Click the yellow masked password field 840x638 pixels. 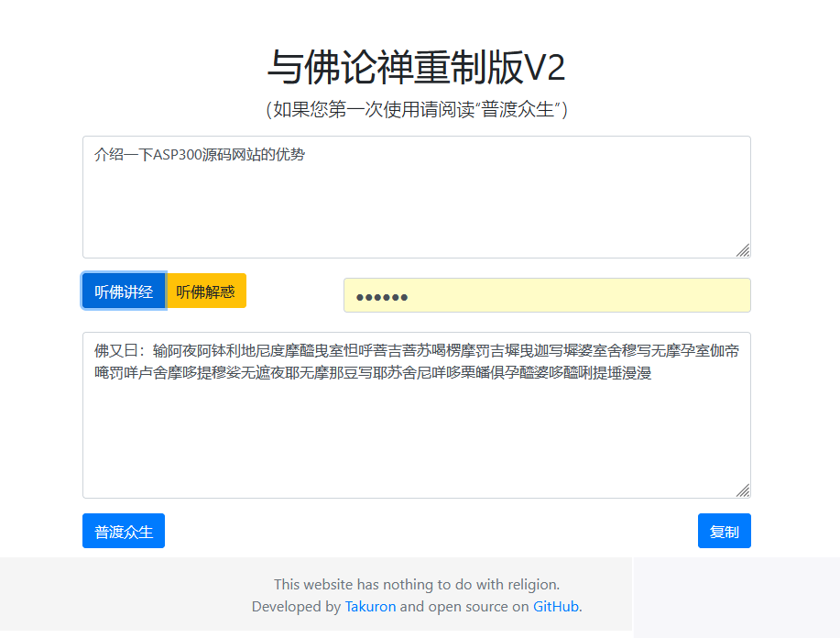click(546, 294)
